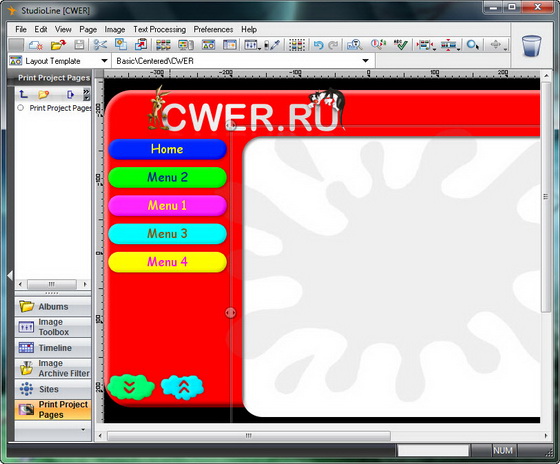Viewport: 560px width, 464px height.
Task: Select the Print Project Pages panel button
Action: pos(53,410)
